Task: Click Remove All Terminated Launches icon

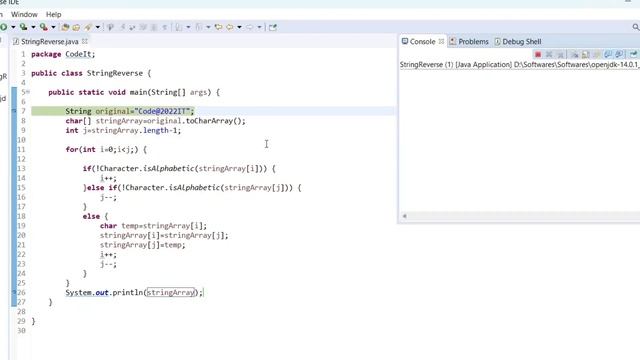Action: pyautogui.click(x=560, y=54)
